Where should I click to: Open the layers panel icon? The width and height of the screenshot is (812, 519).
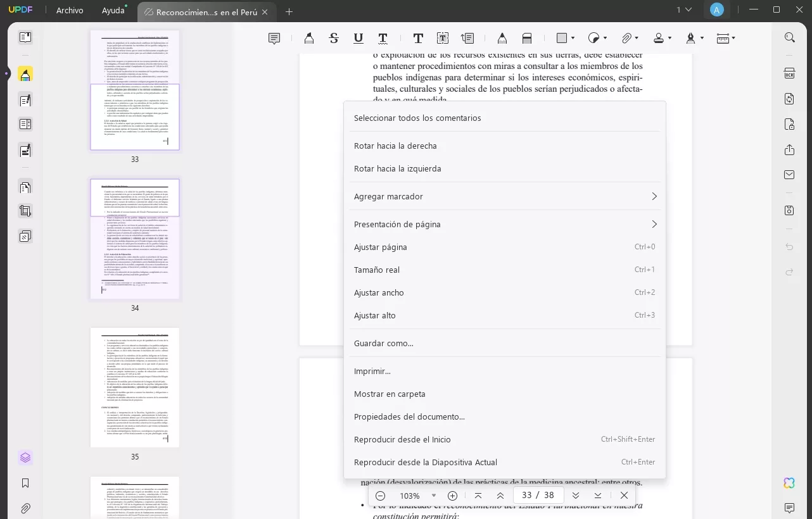[x=25, y=458]
